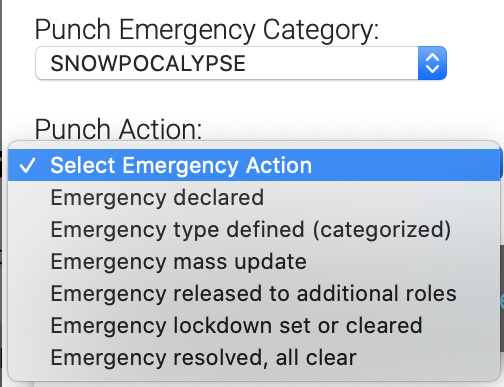Click the checkmark beside Select Emergency Action
The image size is (504, 387).
pos(27,165)
